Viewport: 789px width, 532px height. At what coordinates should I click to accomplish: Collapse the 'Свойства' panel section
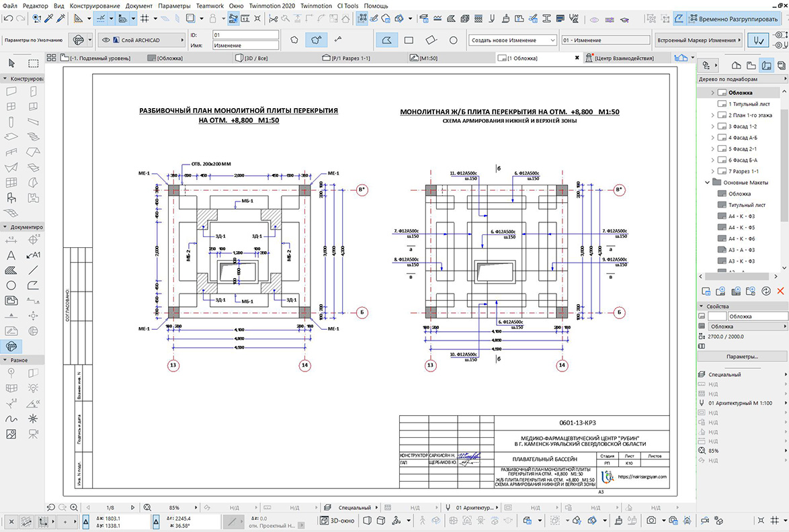[x=702, y=306]
